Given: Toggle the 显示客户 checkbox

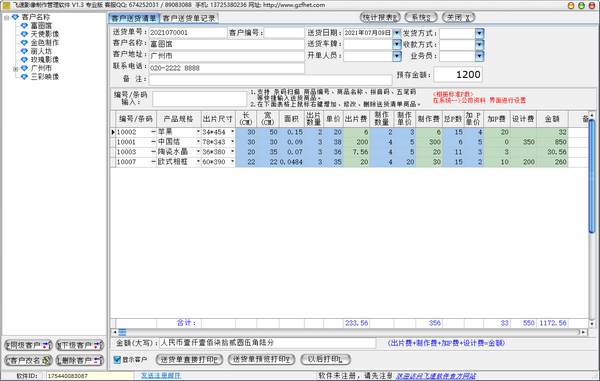Looking at the screenshot, I should 117,360.
